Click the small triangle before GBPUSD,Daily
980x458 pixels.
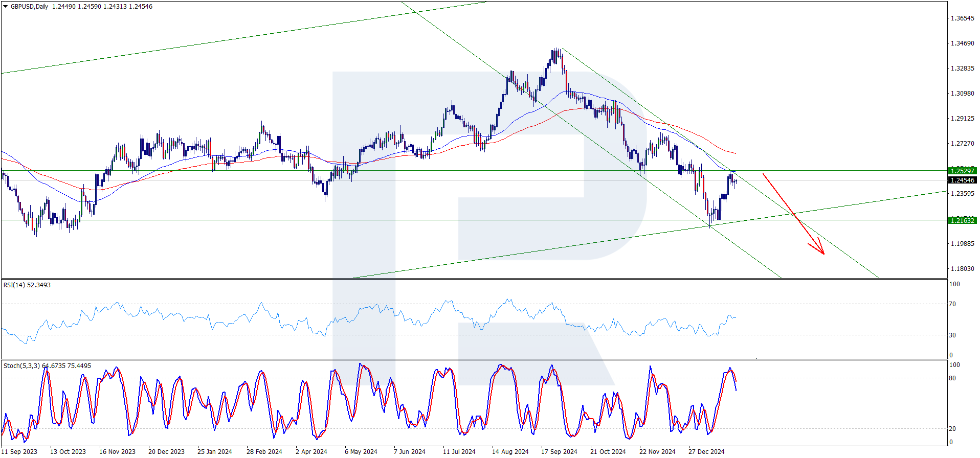[6, 7]
